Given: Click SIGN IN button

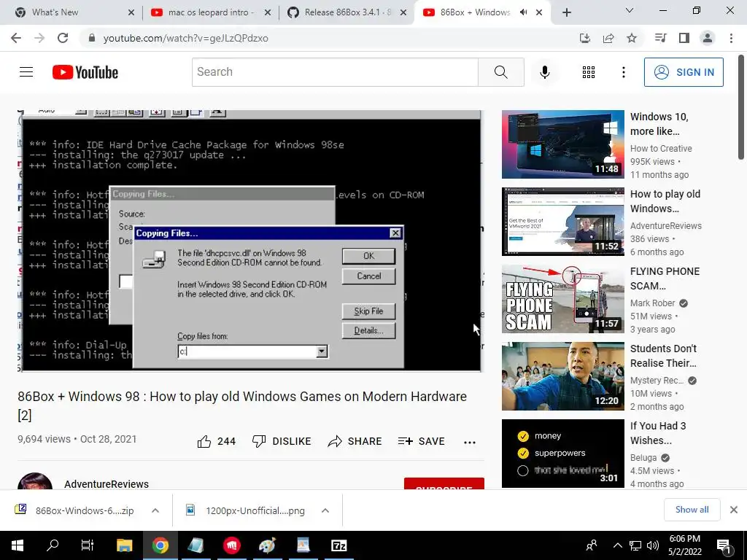Looking at the screenshot, I should pos(684,72).
